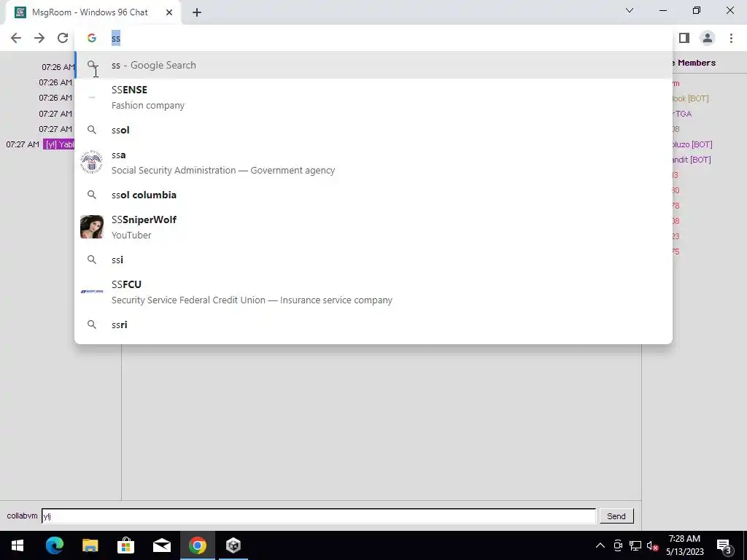Open network status tray icon
The height and width of the screenshot is (560, 747).
coord(635,545)
